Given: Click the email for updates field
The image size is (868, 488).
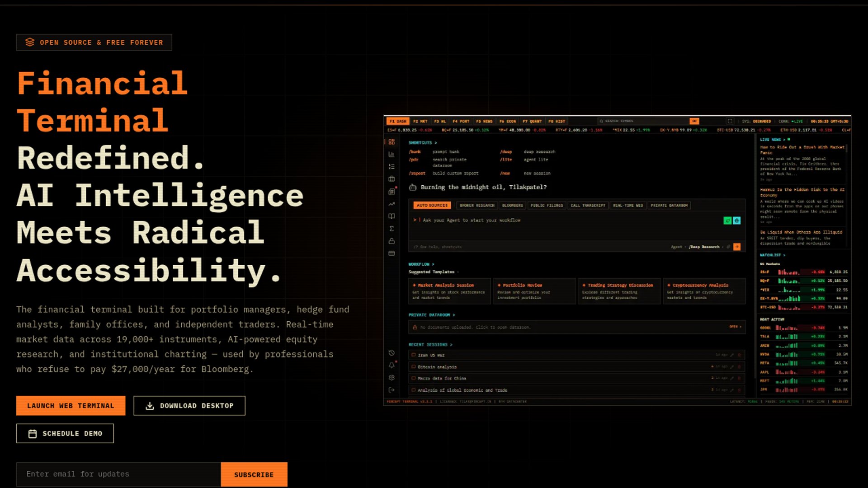Looking at the screenshot, I should [118, 474].
